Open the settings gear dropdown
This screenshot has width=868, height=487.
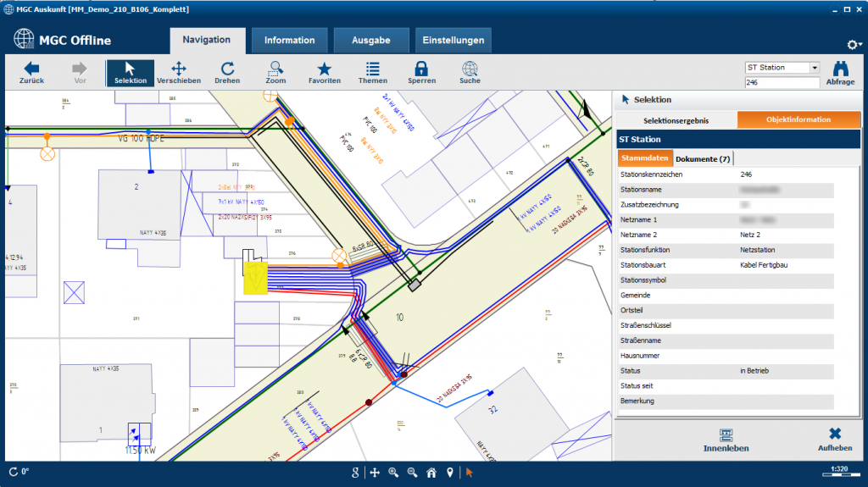click(x=853, y=45)
